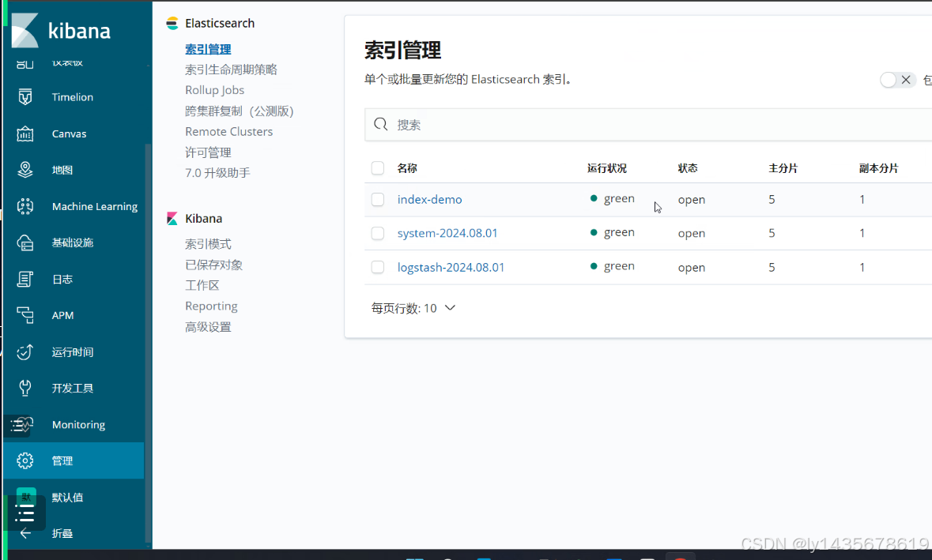932x560 pixels.
Task: Click the Kibana section logo
Action: point(172,219)
